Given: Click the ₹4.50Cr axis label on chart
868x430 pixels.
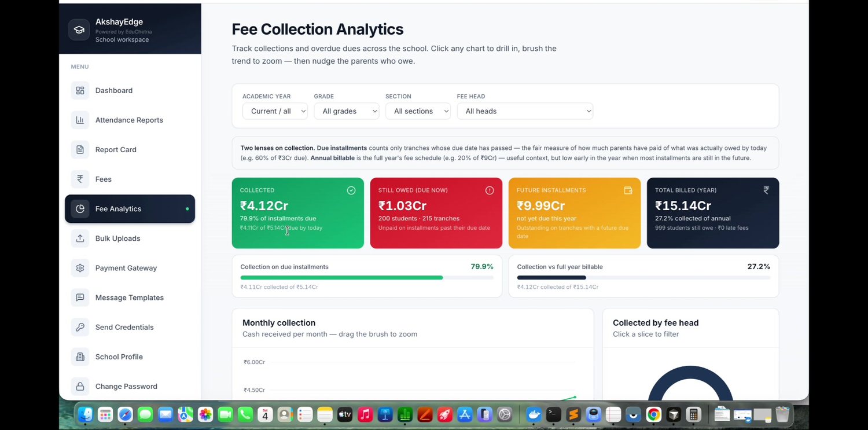Looking at the screenshot, I should pyautogui.click(x=254, y=390).
